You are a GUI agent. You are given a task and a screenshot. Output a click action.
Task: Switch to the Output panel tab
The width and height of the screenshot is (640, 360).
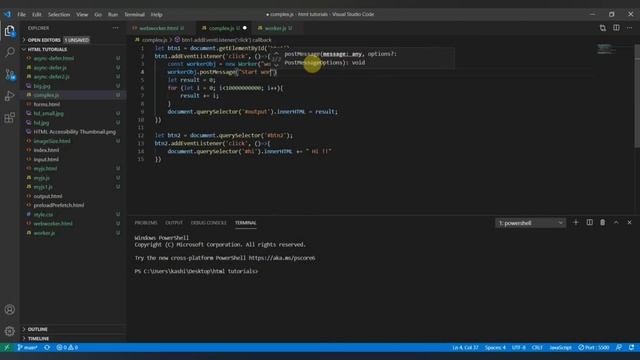coord(174,223)
